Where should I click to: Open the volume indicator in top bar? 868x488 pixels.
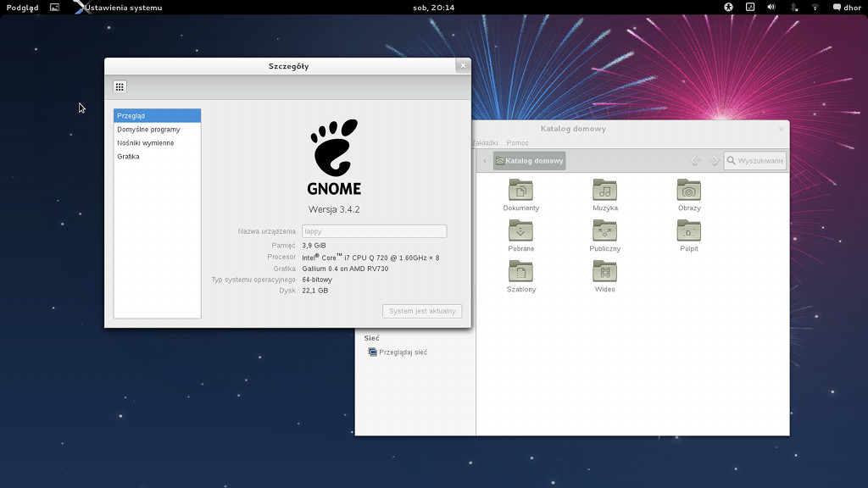pos(771,7)
